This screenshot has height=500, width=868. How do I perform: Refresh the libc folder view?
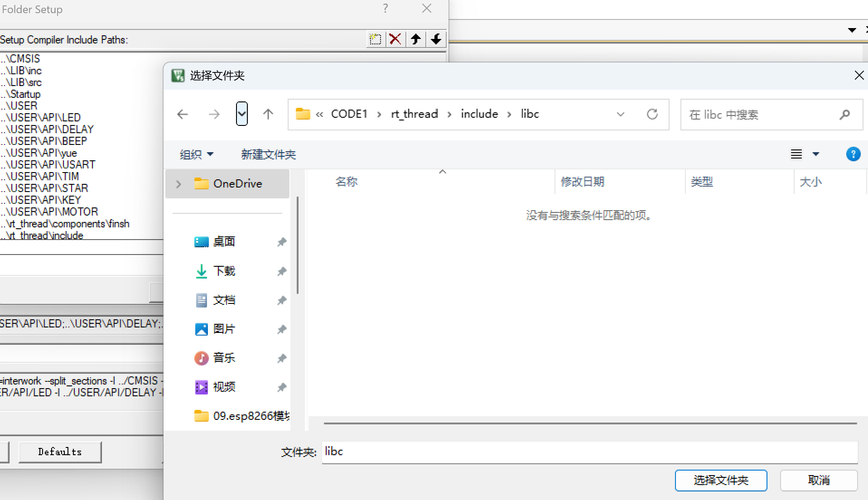652,114
